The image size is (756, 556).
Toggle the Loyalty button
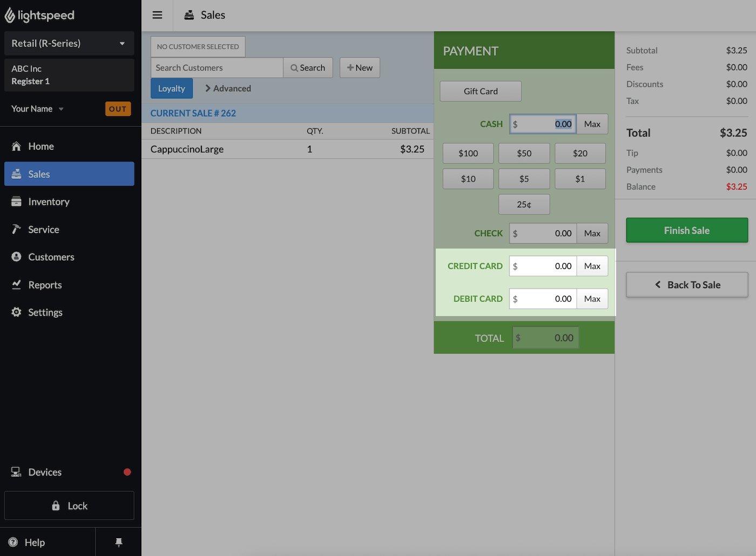point(172,89)
